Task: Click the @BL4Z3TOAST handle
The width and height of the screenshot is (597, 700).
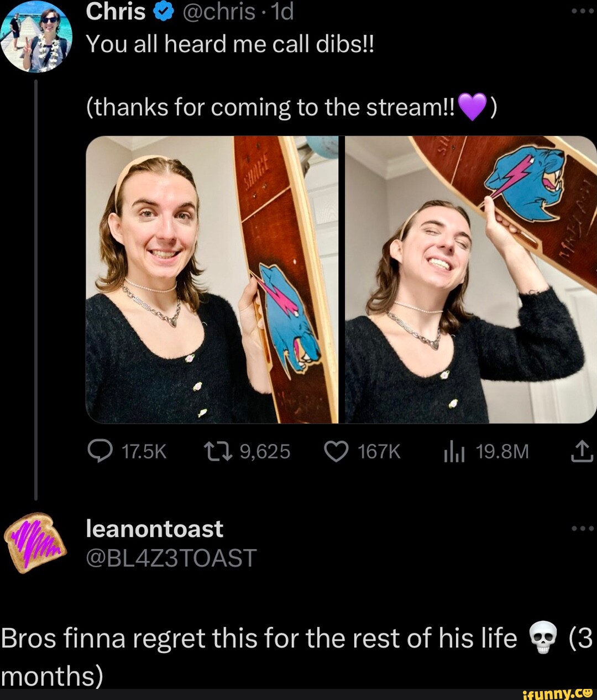Action: pyautogui.click(x=171, y=558)
